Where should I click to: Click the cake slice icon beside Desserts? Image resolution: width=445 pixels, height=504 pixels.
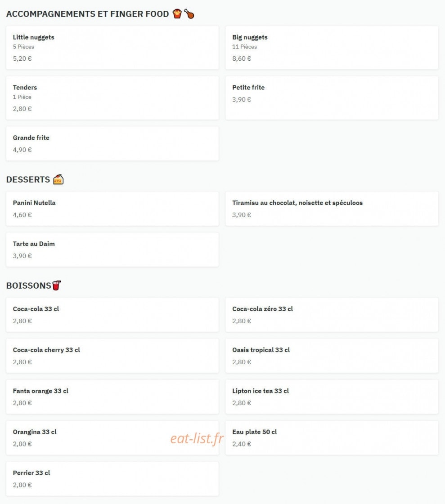(58, 179)
